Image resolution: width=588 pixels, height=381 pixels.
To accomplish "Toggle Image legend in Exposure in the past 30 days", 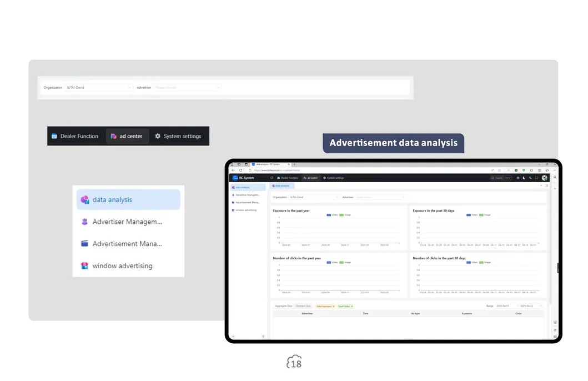I will coord(481,214).
